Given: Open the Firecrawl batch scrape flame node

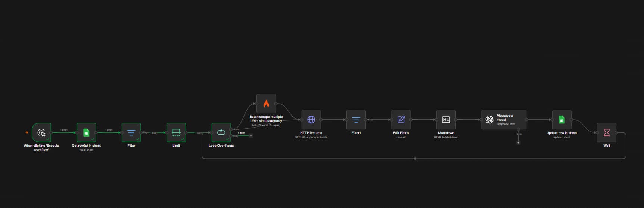Looking at the screenshot, I should (266, 104).
